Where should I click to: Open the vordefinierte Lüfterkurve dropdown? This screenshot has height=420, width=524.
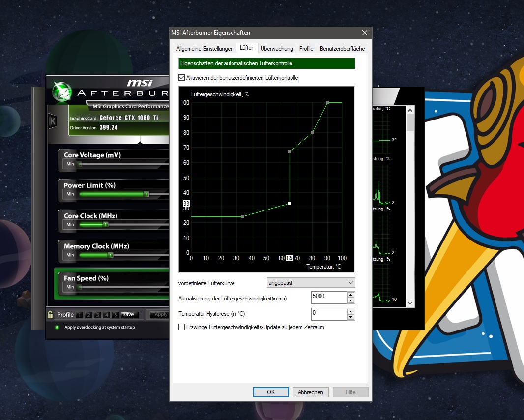[x=311, y=283]
